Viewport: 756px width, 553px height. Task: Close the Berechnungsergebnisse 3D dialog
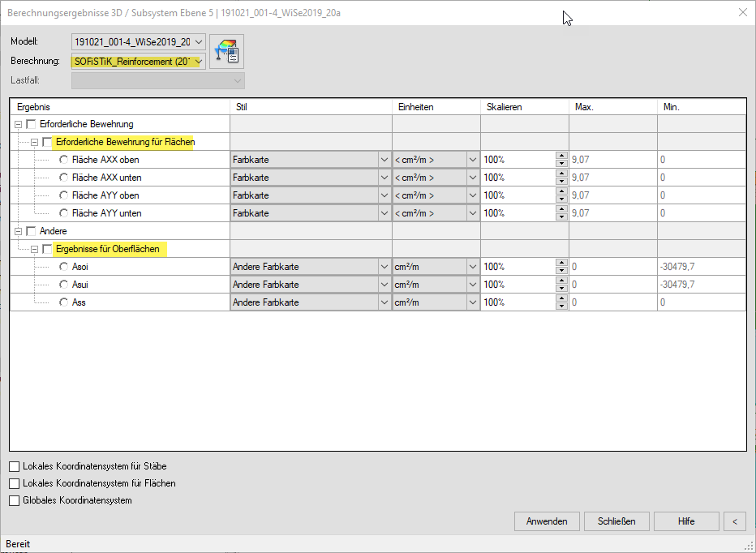click(742, 12)
